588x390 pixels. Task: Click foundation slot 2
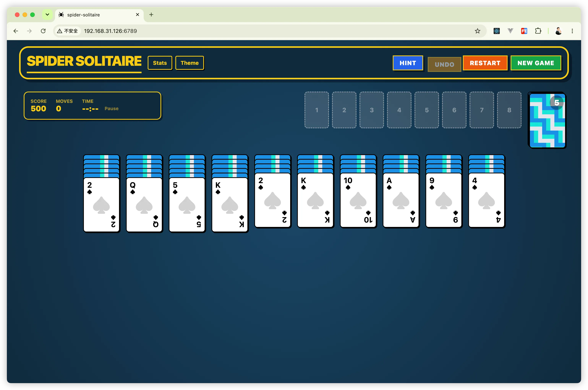(344, 110)
